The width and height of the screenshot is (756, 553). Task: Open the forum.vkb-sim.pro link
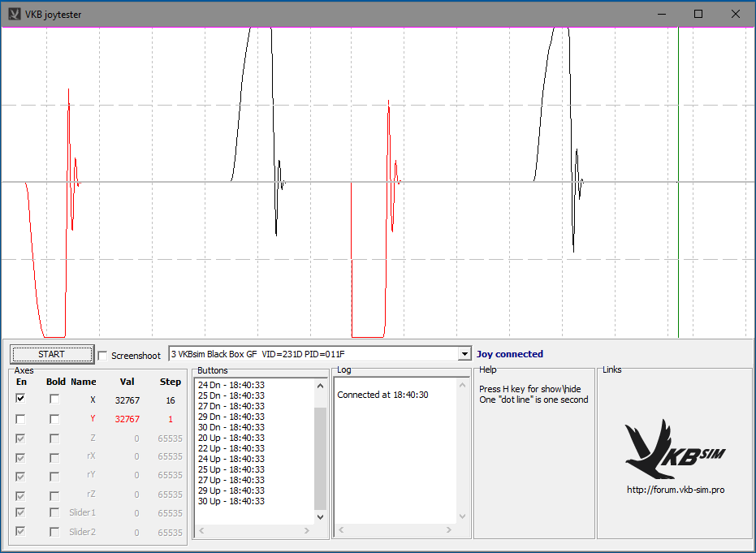[675, 490]
